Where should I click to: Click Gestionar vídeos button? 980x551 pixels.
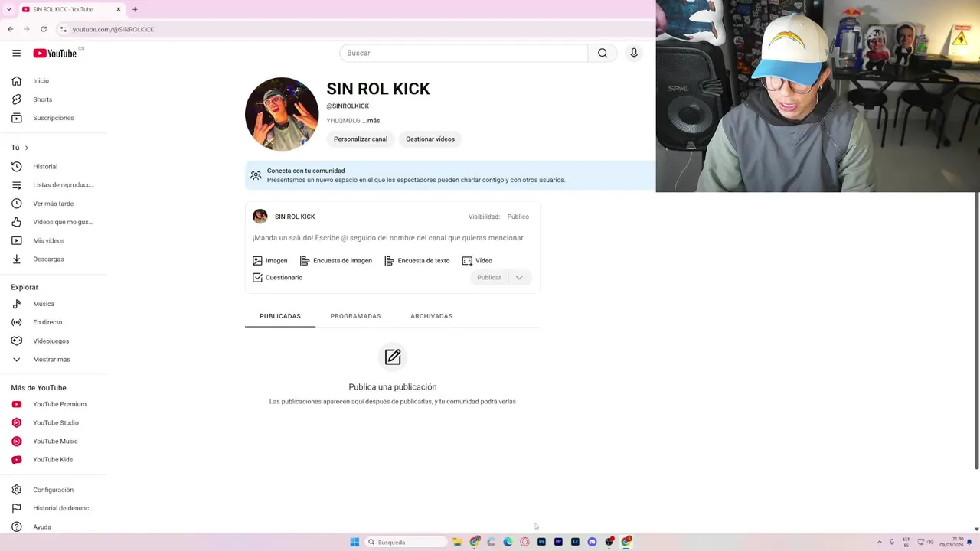(430, 139)
